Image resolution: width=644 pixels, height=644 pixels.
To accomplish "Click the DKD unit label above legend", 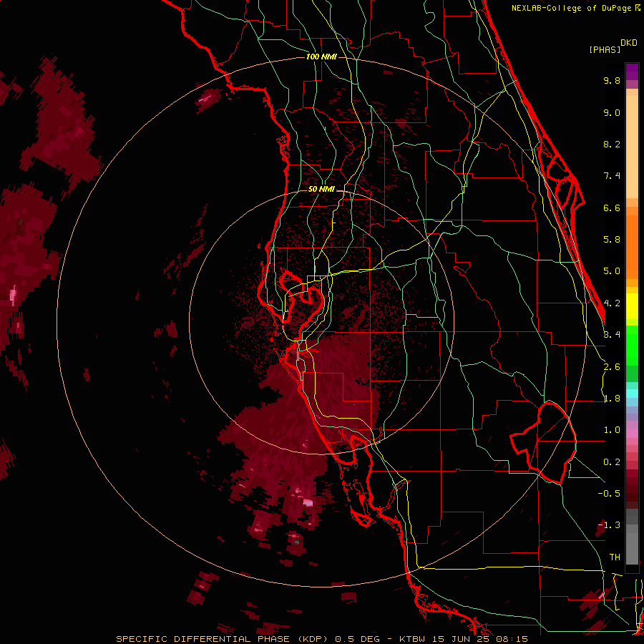I will coord(629,43).
